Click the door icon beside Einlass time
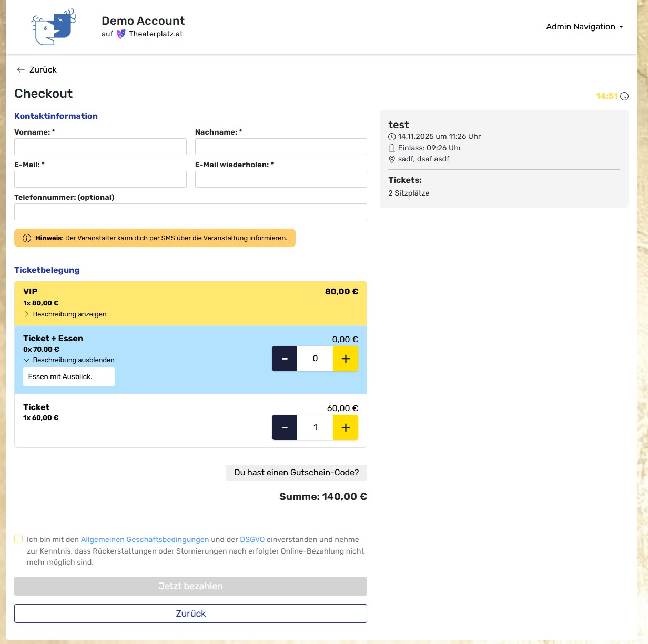This screenshot has height=644, width=648. 391,148
